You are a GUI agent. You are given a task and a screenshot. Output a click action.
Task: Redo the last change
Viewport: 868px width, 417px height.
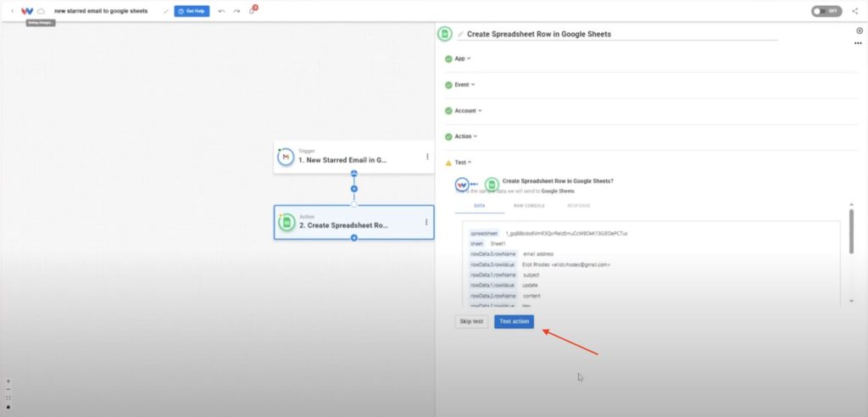click(236, 11)
